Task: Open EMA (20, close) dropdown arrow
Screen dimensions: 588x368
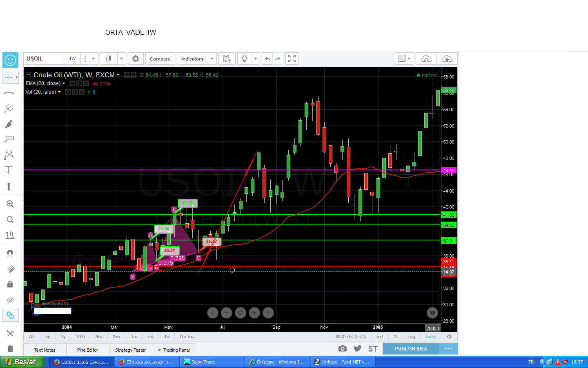Action: point(63,83)
